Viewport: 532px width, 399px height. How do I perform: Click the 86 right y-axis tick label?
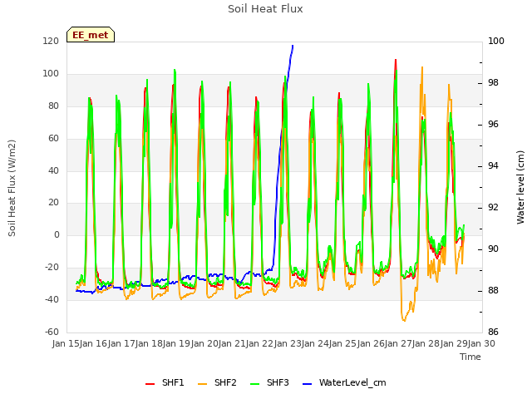click(x=493, y=332)
